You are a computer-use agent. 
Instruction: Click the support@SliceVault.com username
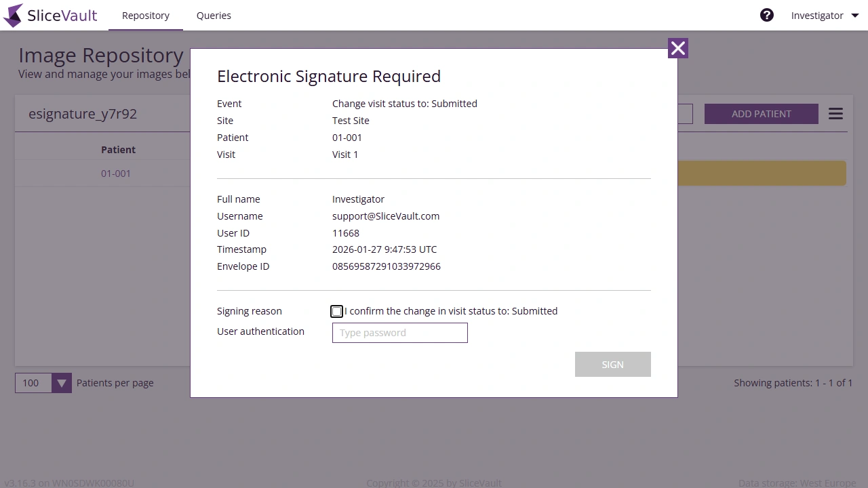pos(385,216)
